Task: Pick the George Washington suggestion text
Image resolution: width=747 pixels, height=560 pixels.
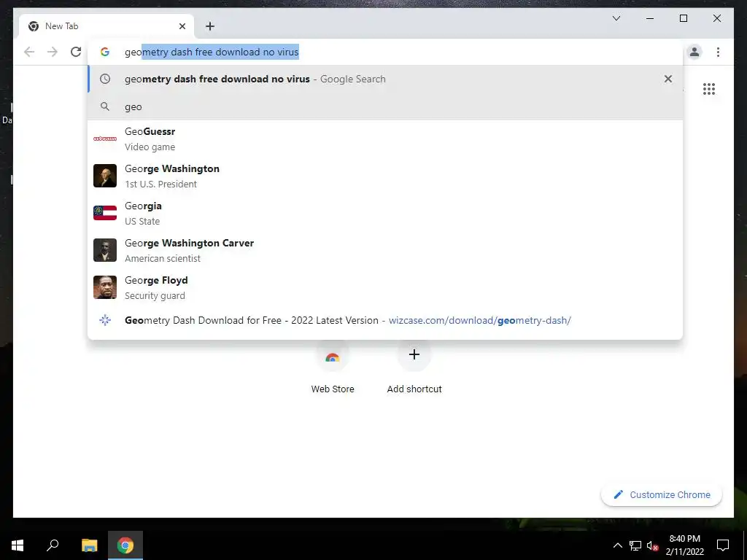Action: point(172,168)
